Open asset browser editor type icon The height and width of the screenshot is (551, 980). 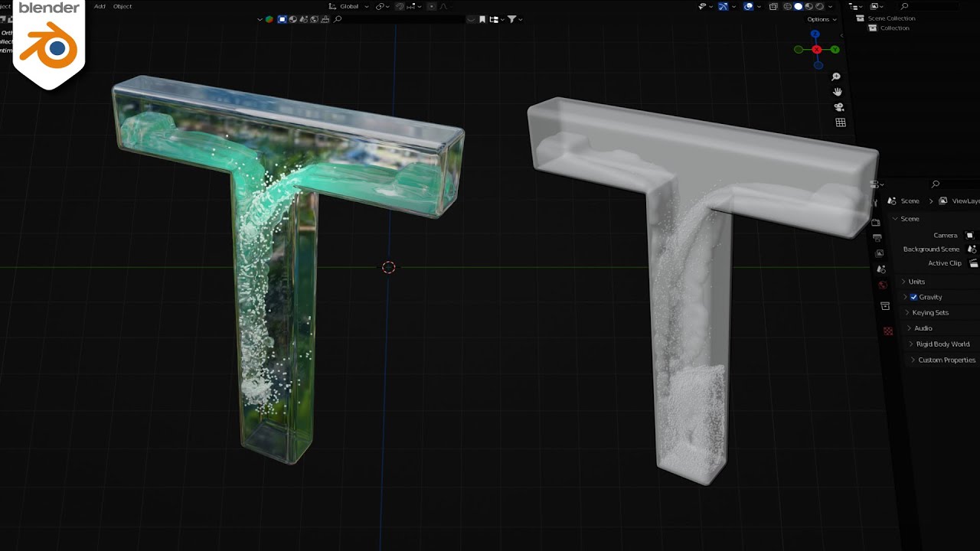click(269, 19)
